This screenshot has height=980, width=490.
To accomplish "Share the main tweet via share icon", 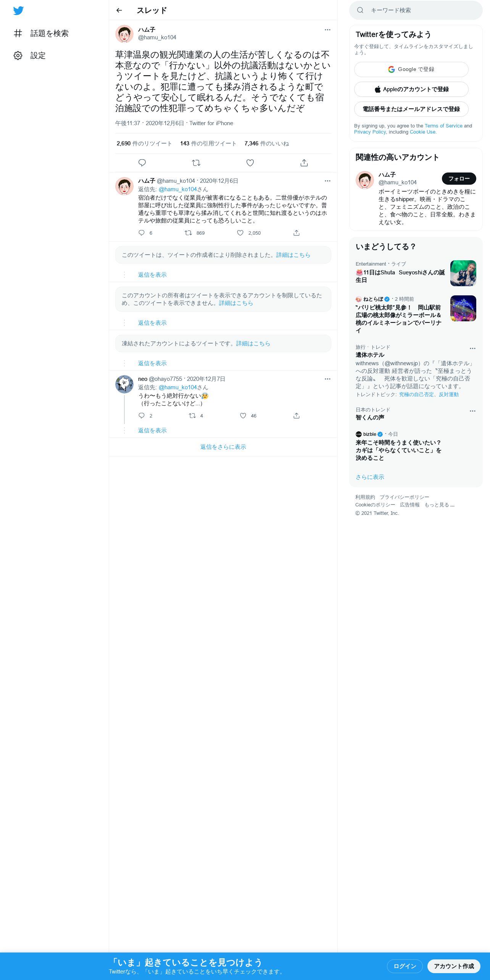I will pos(304,163).
